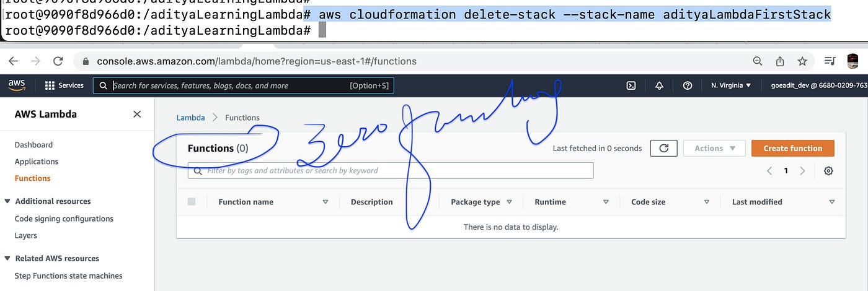
Task: Refresh the functions list
Action: coord(663,148)
